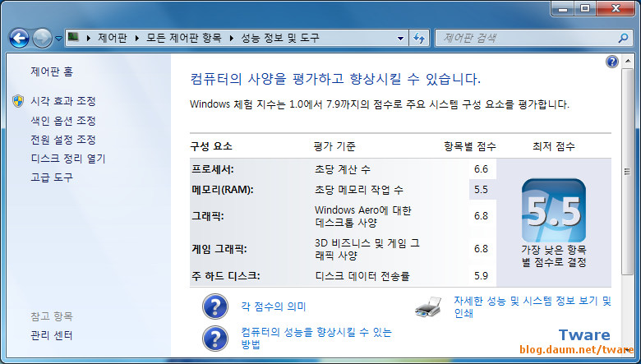Click the question icon beside 컴퓨터의 성능을 향상시킬
641x364 pixels.
pyautogui.click(x=215, y=339)
